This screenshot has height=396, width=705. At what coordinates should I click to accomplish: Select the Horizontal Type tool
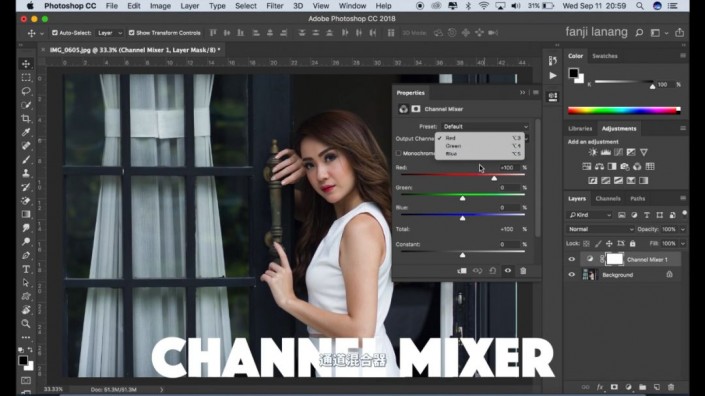click(x=26, y=269)
